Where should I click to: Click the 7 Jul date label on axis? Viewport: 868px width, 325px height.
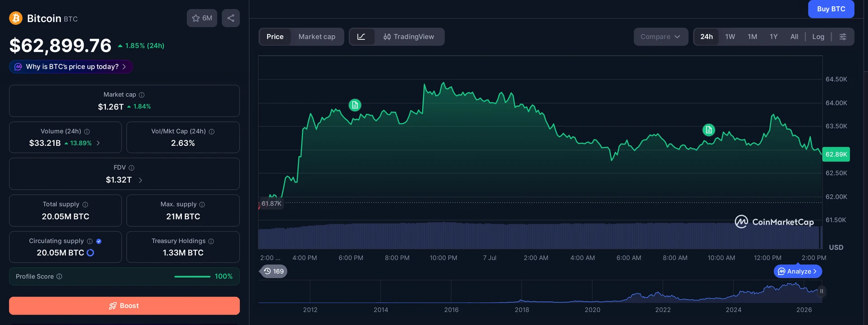click(490, 258)
